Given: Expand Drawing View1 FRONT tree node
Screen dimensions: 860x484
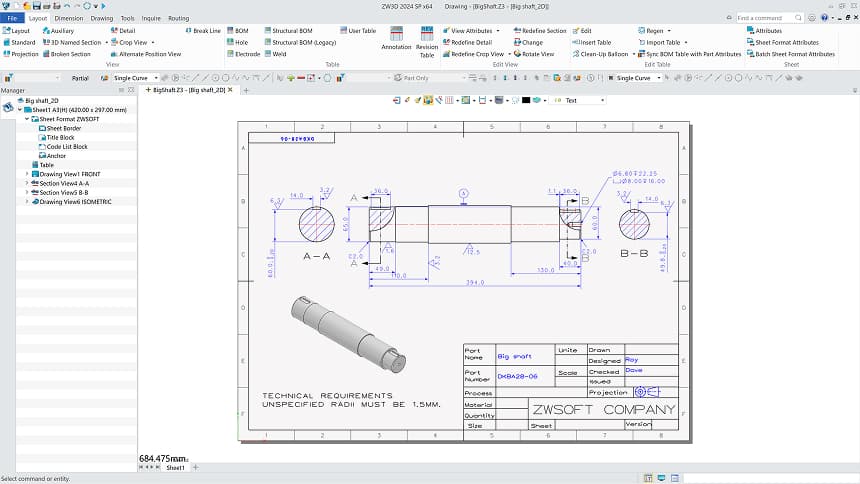Looking at the screenshot, I should [x=27, y=174].
